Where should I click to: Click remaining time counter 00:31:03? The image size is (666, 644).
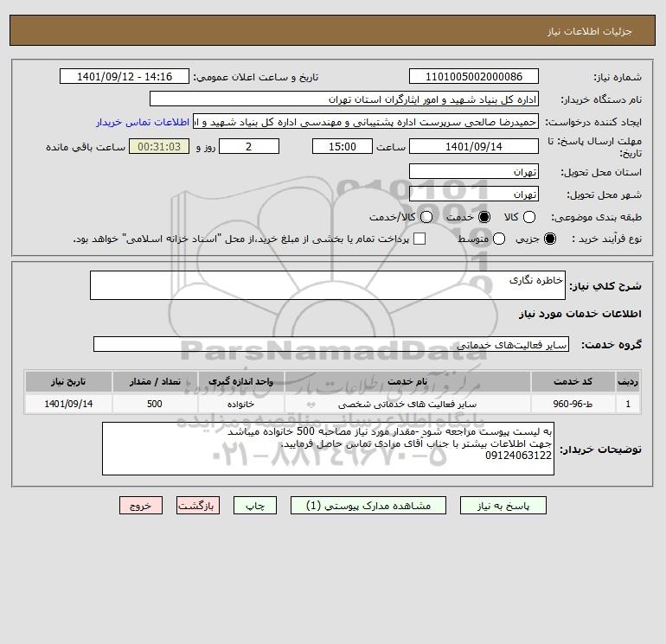coord(159,146)
